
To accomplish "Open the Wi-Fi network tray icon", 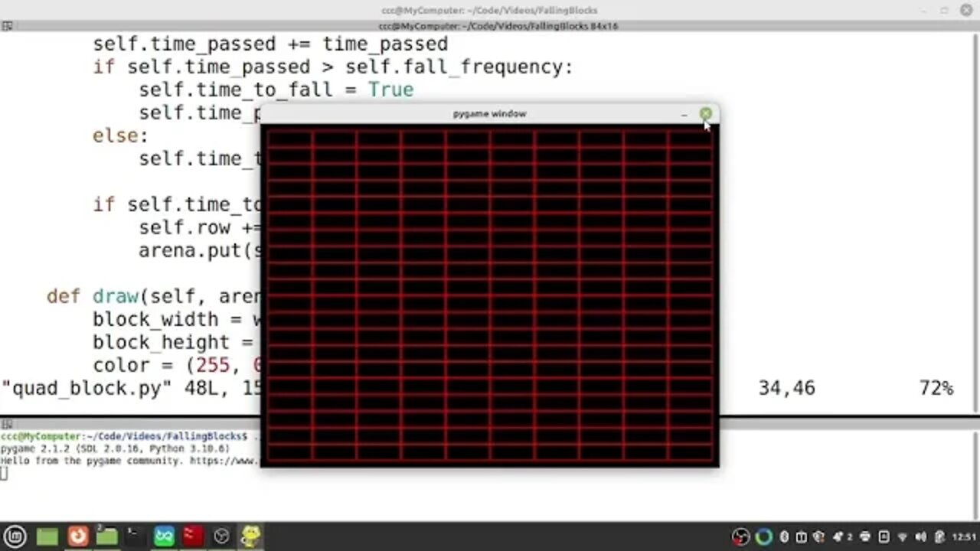I will [x=902, y=537].
